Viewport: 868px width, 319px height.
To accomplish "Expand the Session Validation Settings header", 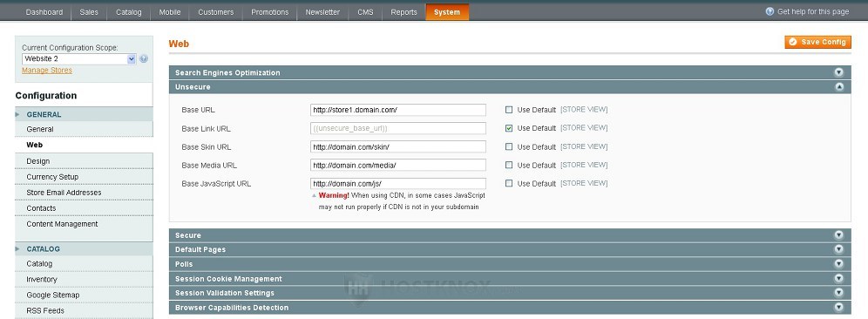I will [x=510, y=293].
